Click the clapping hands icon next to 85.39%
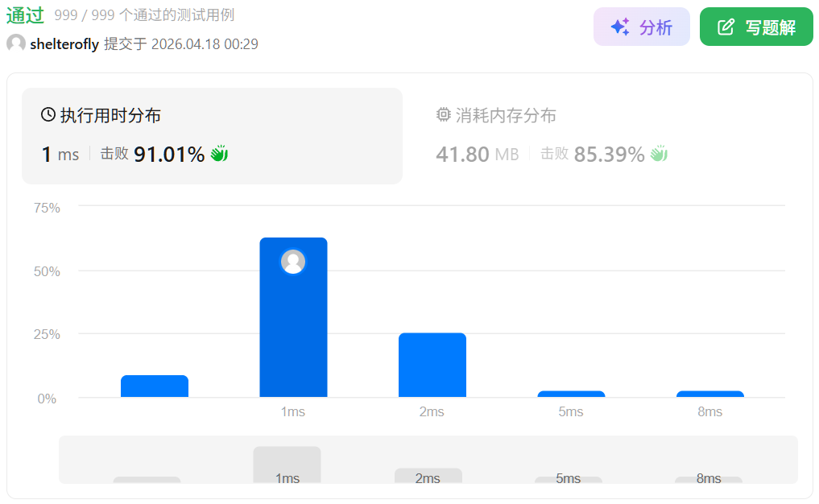The height and width of the screenshot is (504, 819). click(660, 153)
